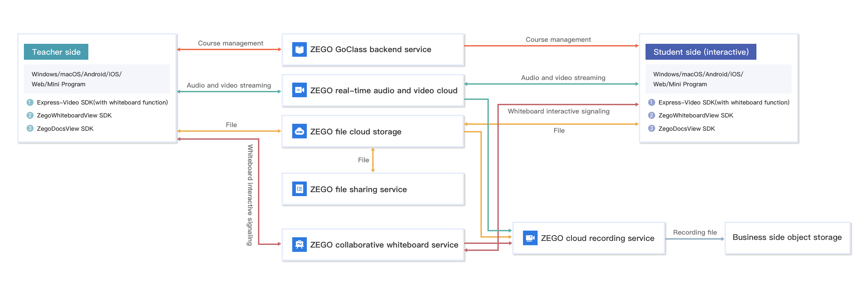Click "Windows/macOS/Android/iOS/ Web/Mini Program" under Teacher side
868x294 pixels.
click(x=97, y=79)
